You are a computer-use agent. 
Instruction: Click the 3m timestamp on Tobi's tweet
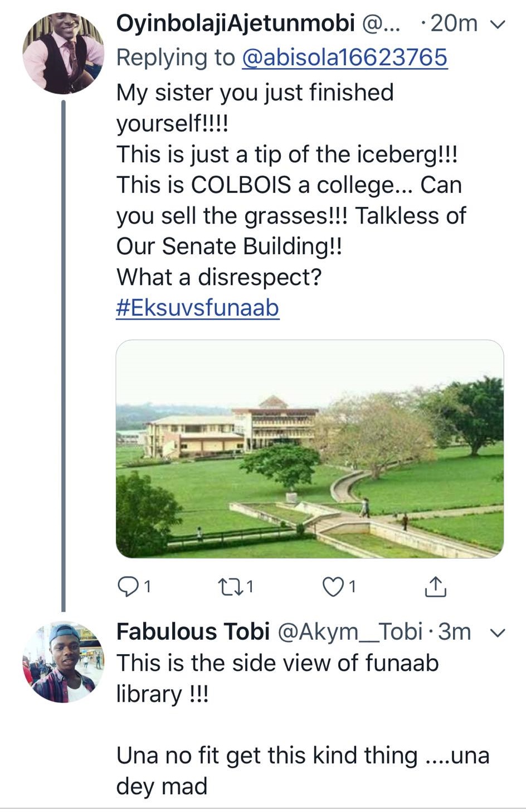coord(455,632)
